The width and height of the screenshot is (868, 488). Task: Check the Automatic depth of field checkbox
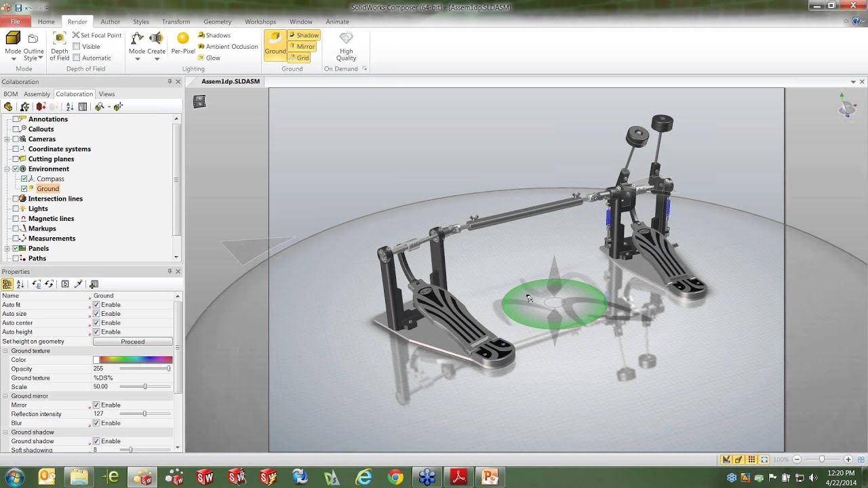(76, 58)
